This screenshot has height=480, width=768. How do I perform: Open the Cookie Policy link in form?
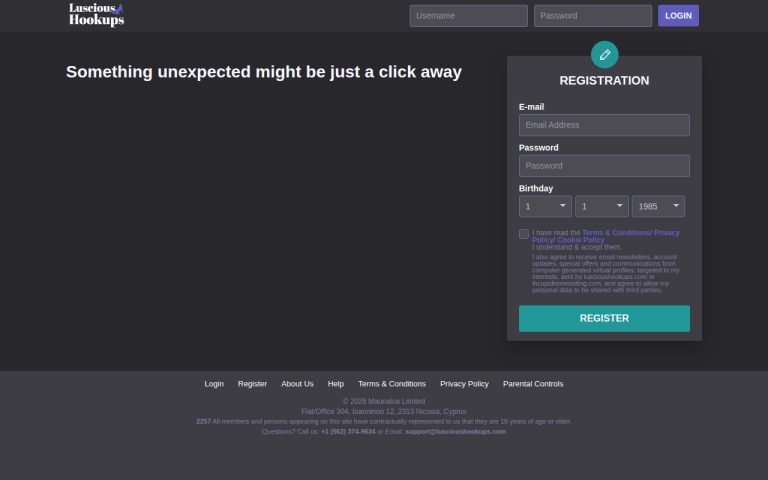click(581, 240)
